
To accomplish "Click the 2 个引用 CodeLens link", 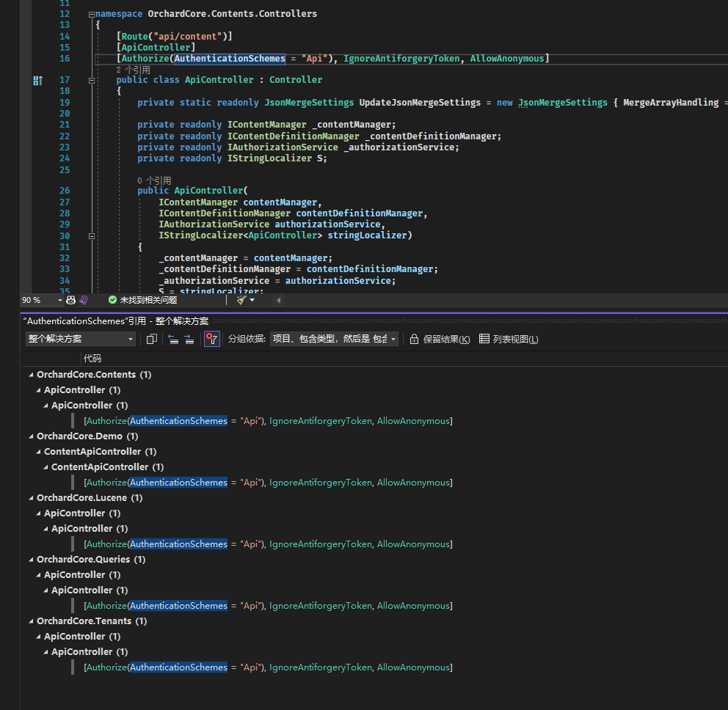I will [x=134, y=70].
